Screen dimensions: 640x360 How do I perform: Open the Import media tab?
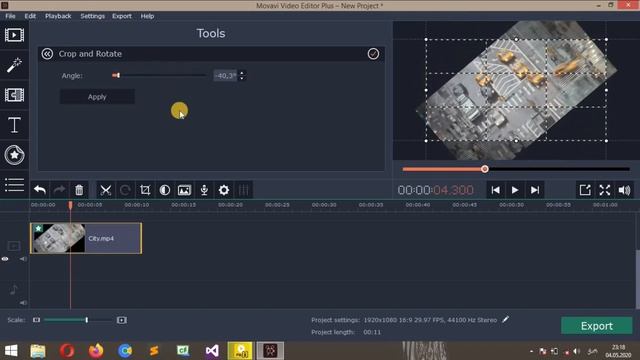coord(14,35)
